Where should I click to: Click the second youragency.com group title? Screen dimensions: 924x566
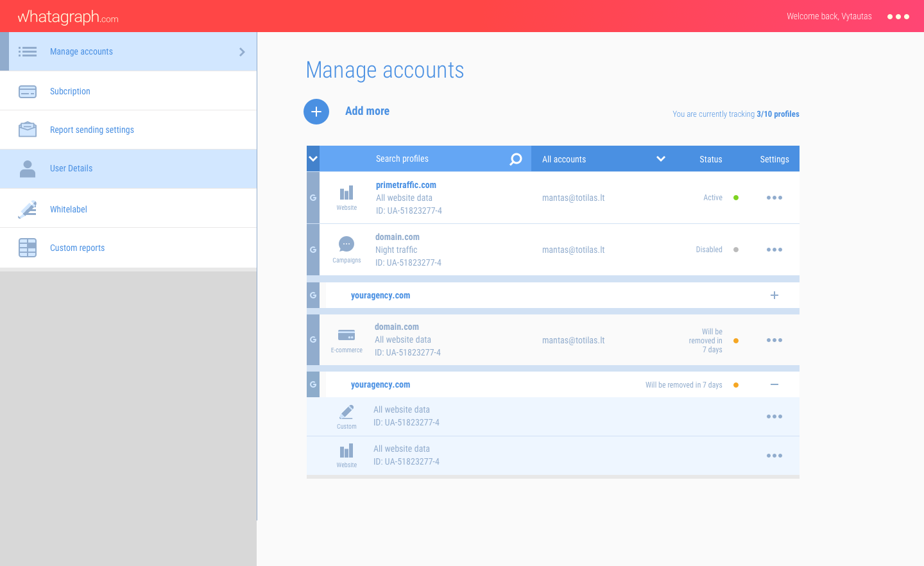pos(381,384)
